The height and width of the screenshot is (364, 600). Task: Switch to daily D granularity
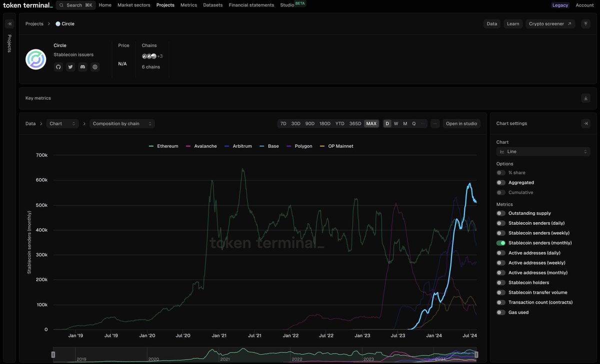(387, 123)
